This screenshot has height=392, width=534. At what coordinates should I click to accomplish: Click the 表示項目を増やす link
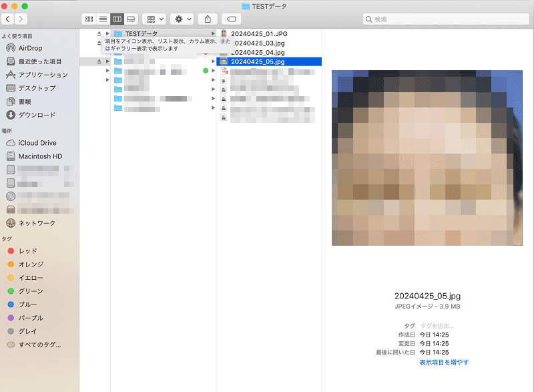coord(444,363)
